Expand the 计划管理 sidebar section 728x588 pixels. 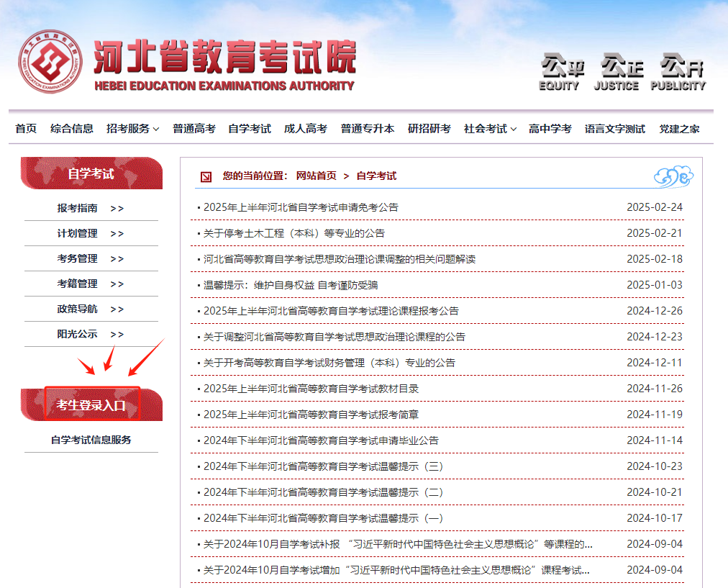coord(91,233)
